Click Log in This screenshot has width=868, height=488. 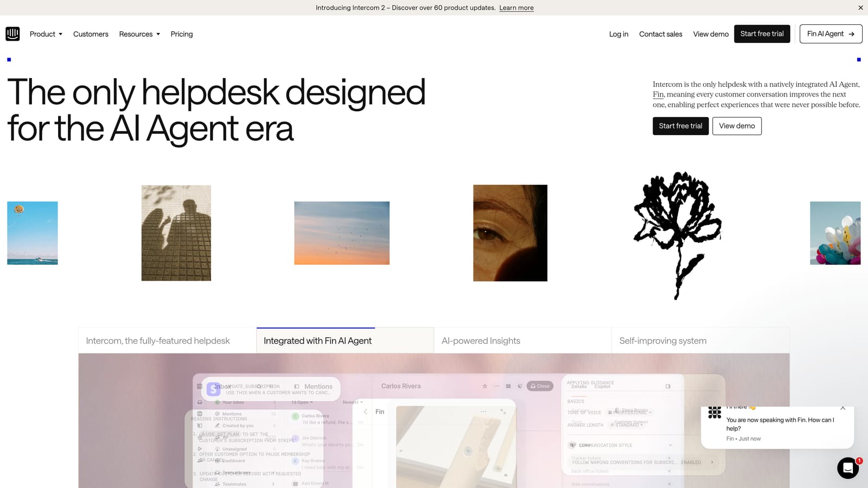tap(618, 34)
